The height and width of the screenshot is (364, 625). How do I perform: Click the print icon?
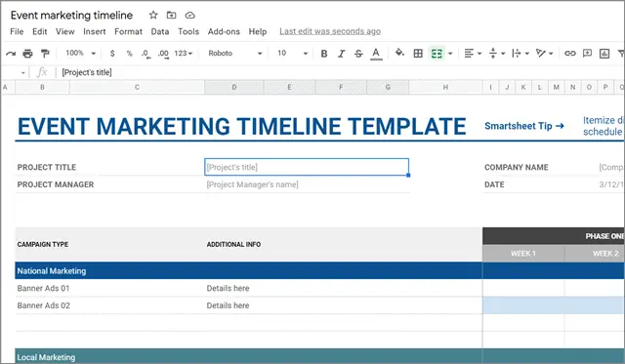[27, 54]
